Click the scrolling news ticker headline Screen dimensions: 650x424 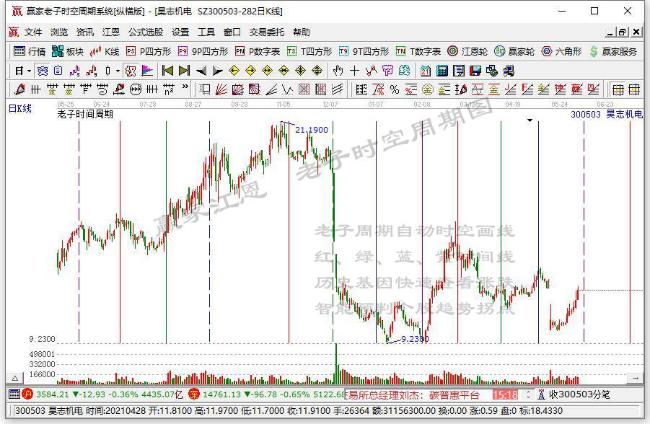(413, 395)
